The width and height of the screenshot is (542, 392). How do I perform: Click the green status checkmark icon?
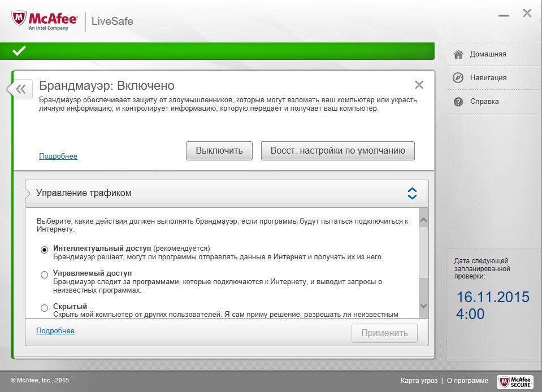(19, 50)
